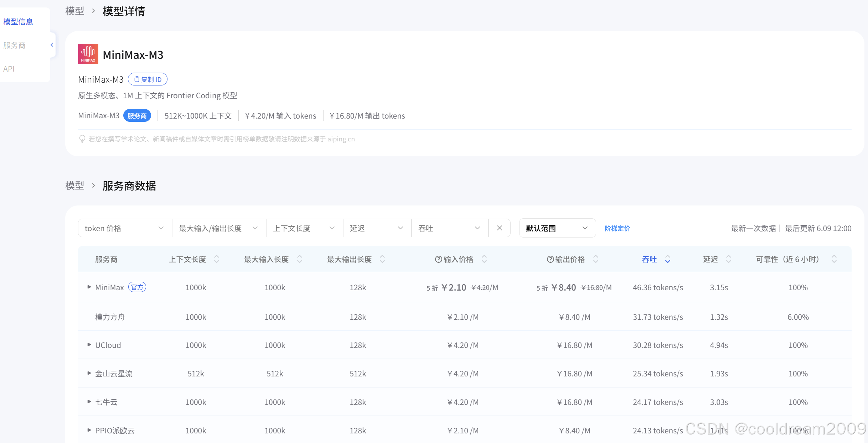Click the 输出价格 help question icon
868x443 pixels.
550,259
